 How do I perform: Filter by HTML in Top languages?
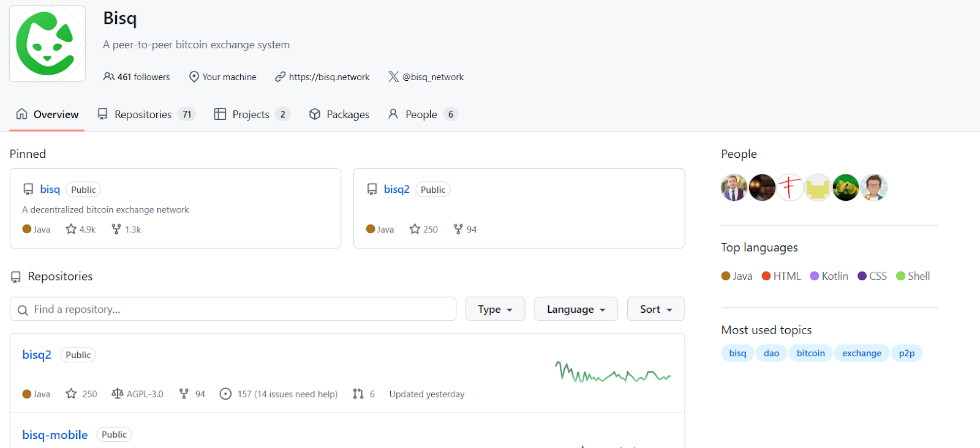pyautogui.click(x=781, y=276)
